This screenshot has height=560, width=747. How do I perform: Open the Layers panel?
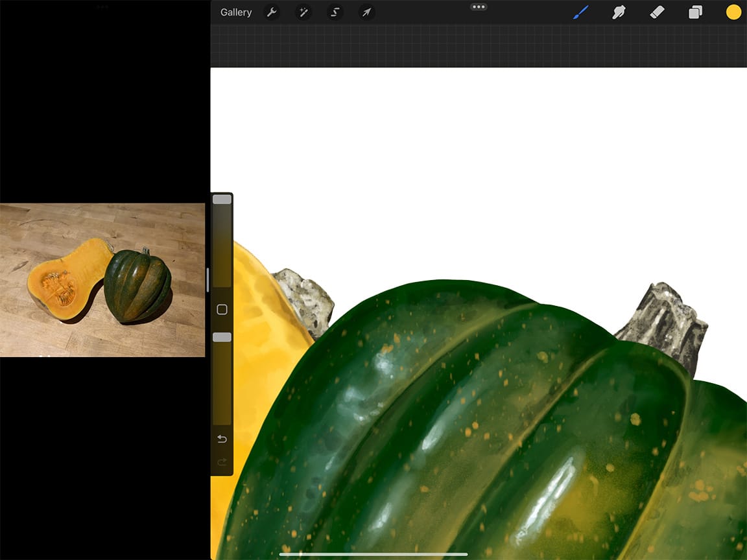click(x=696, y=12)
